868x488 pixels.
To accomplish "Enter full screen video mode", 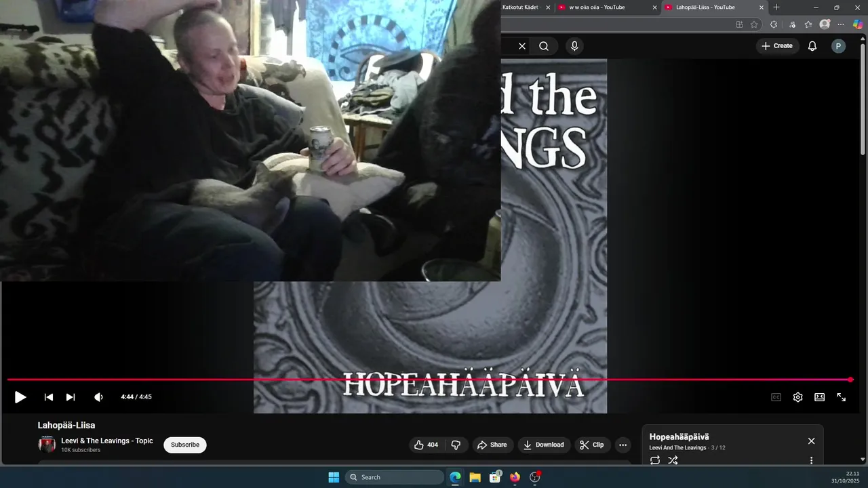I will click(x=841, y=397).
